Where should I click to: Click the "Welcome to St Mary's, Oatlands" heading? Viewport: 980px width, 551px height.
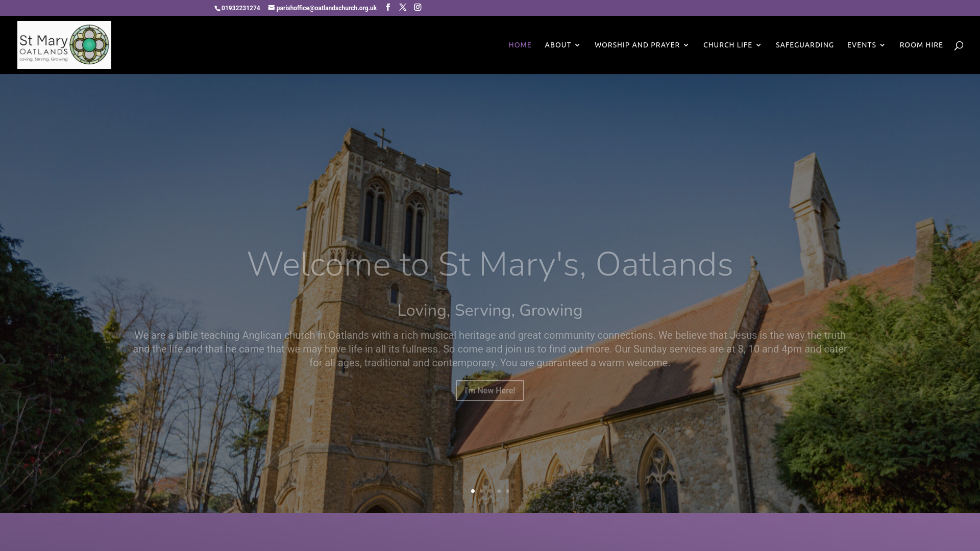(x=490, y=264)
